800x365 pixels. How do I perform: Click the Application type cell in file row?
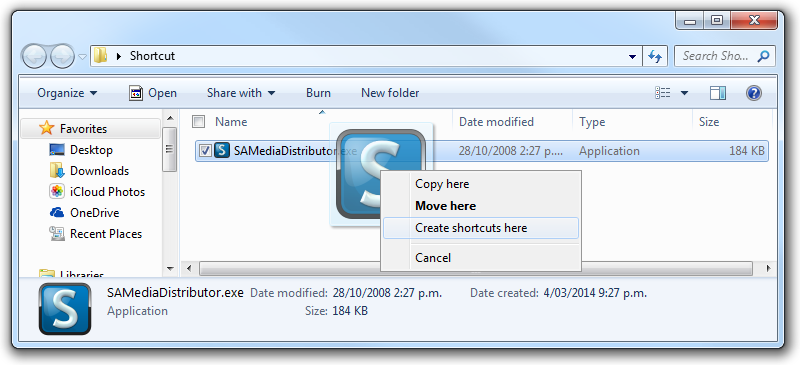[609, 151]
